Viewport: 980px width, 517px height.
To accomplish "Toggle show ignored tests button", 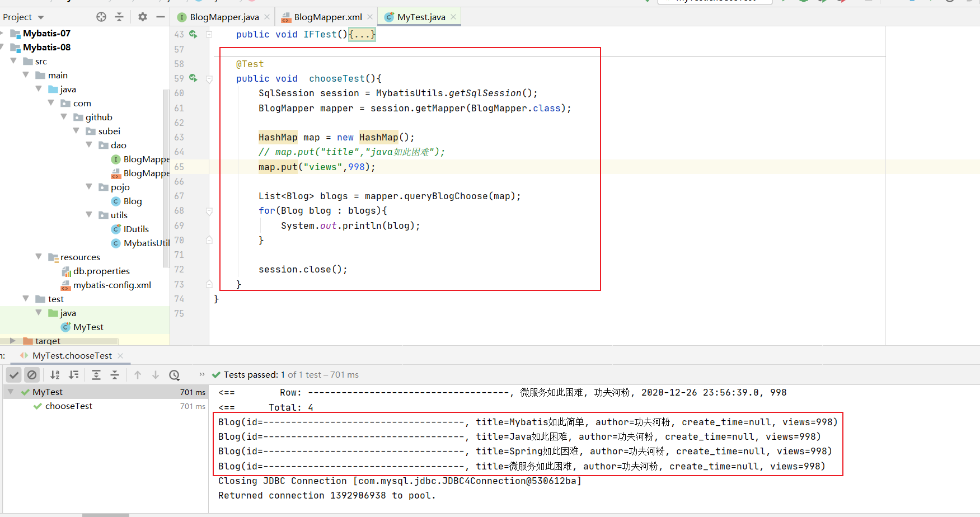I will 32,375.
